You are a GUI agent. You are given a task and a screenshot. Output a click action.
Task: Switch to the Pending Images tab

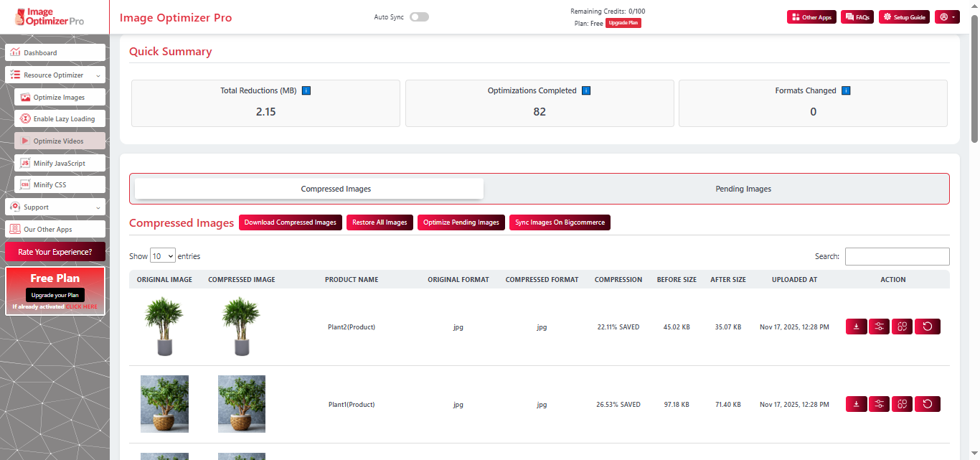pos(743,189)
